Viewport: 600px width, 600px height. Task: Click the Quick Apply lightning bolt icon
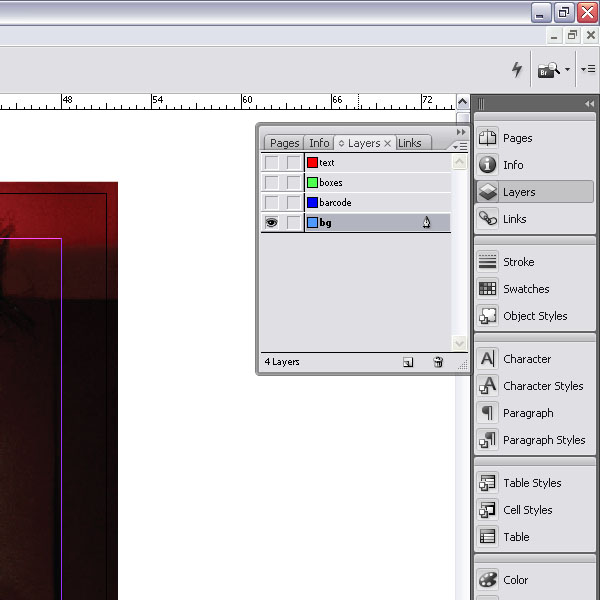pyautogui.click(x=517, y=69)
